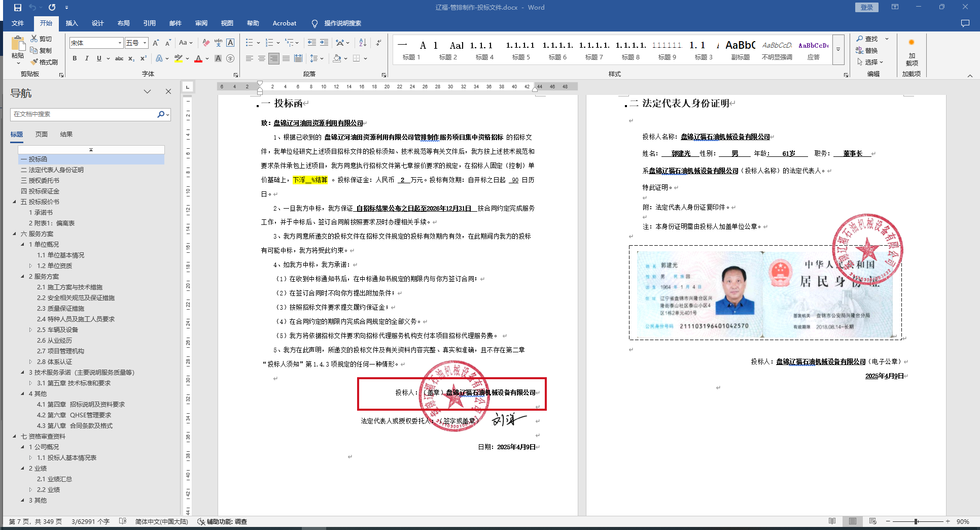Screen dimensions: 980x530
Task: Switch to the 布局 ribbon tab
Action: point(124,23)
